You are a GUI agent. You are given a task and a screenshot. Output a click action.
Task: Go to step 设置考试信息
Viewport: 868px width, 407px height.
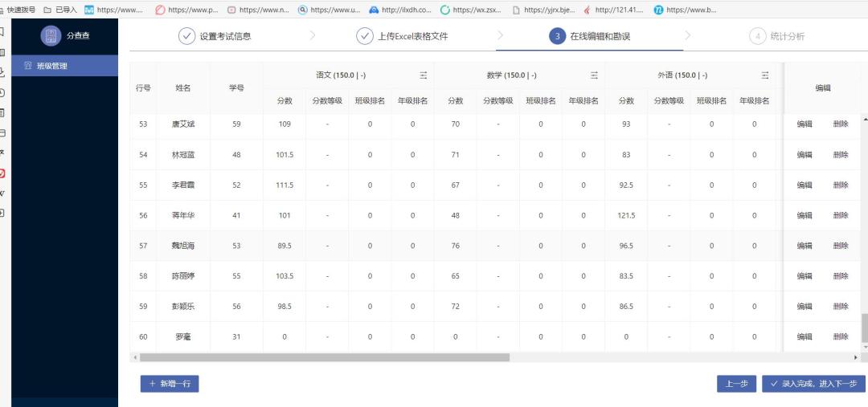(215, 36)
